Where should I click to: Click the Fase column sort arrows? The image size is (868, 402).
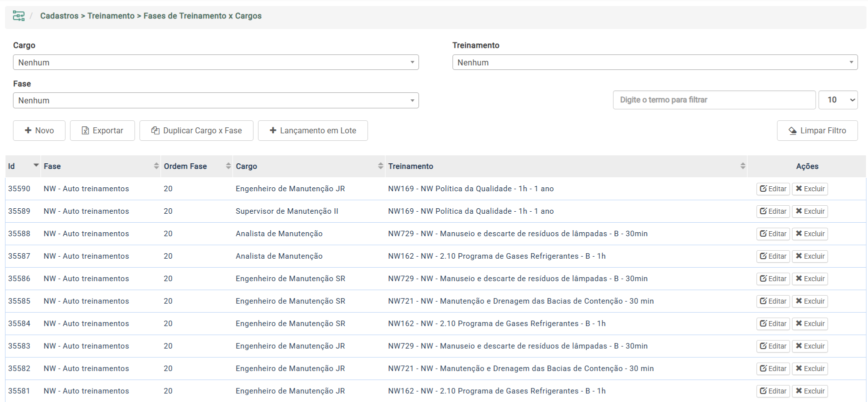tap(156, 166)
